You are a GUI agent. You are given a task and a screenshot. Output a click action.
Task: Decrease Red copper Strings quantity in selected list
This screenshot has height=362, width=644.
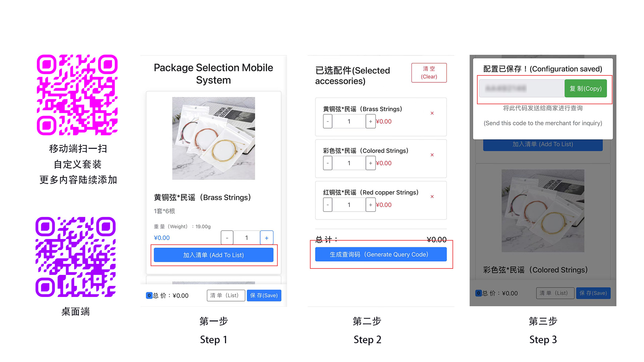(328, 205)
